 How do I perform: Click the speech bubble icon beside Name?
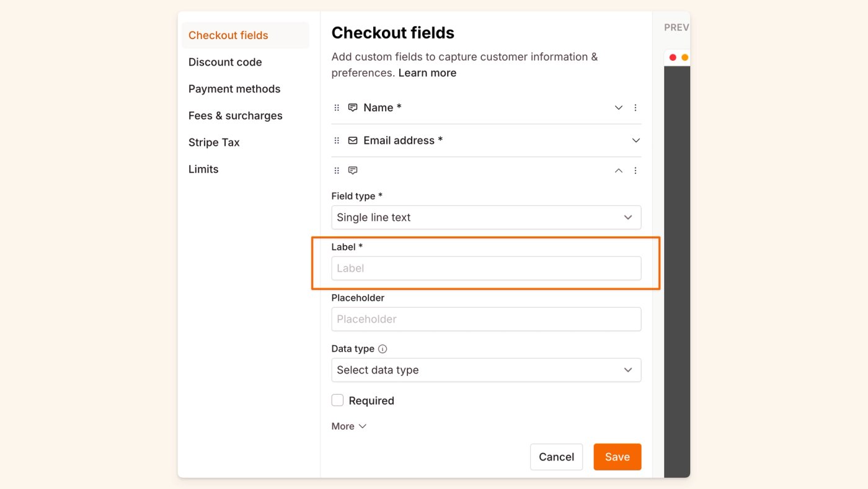353,108
